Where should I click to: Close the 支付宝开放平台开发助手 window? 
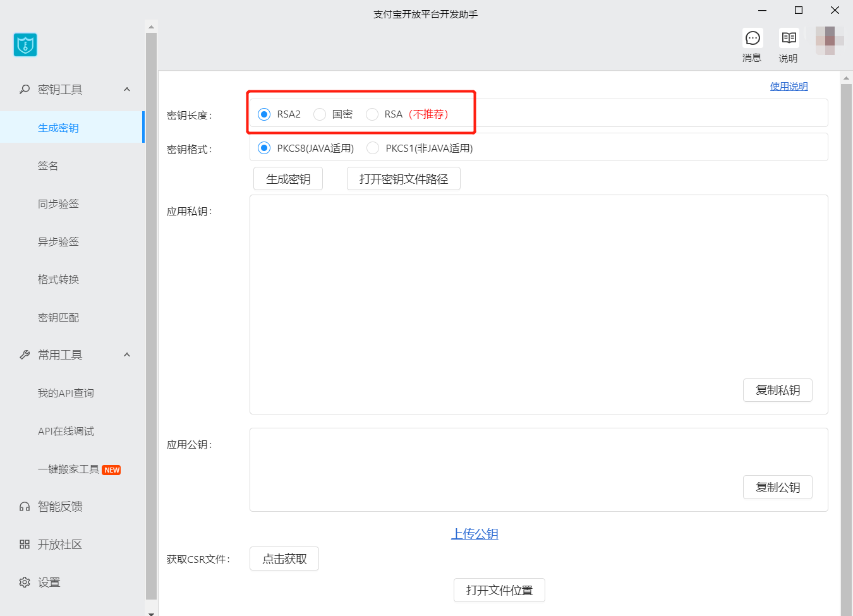pyautogui.click(x=835, y=10)
